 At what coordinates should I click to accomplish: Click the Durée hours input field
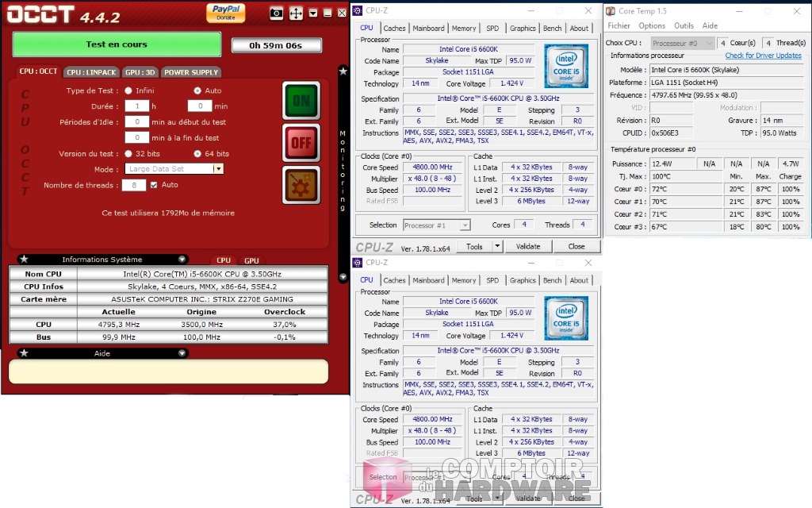(136, 106)
